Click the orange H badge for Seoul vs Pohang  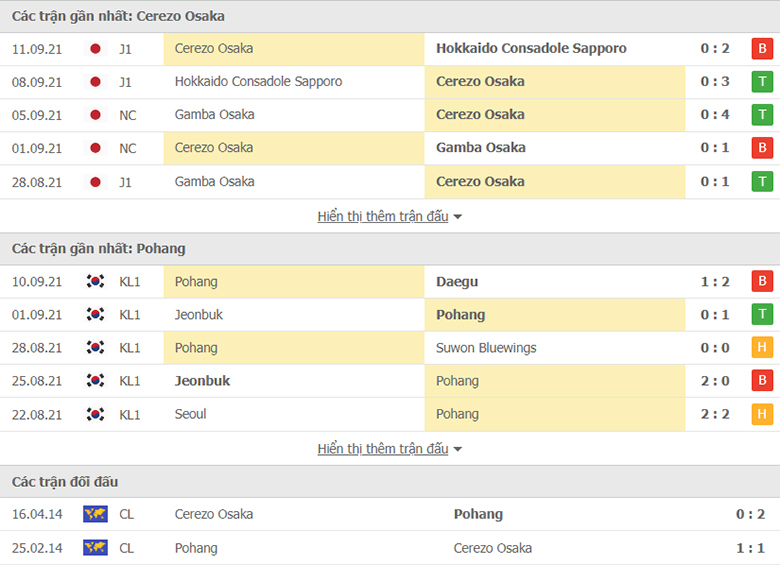click(x=762, y=414)
